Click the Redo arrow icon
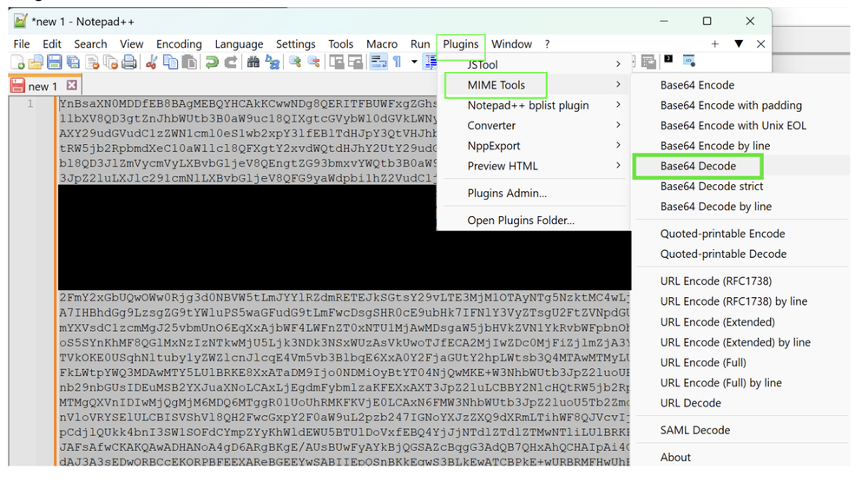The width and height of the screenshot is (868, 482). click(230, 62)
